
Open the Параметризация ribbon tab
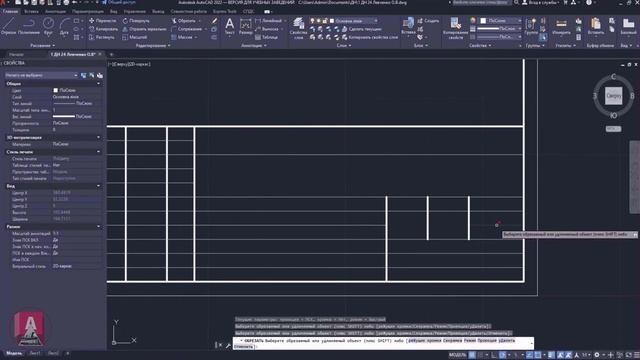point(88,11)
